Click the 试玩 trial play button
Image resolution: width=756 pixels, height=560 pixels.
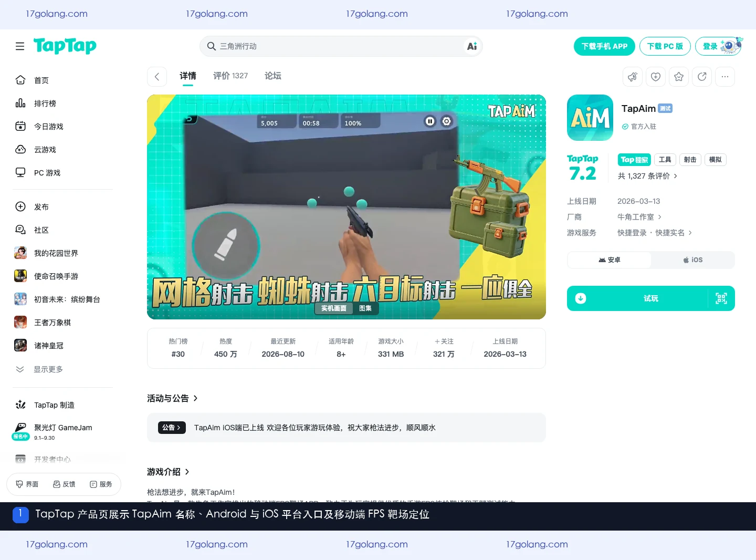pos(651,298)
